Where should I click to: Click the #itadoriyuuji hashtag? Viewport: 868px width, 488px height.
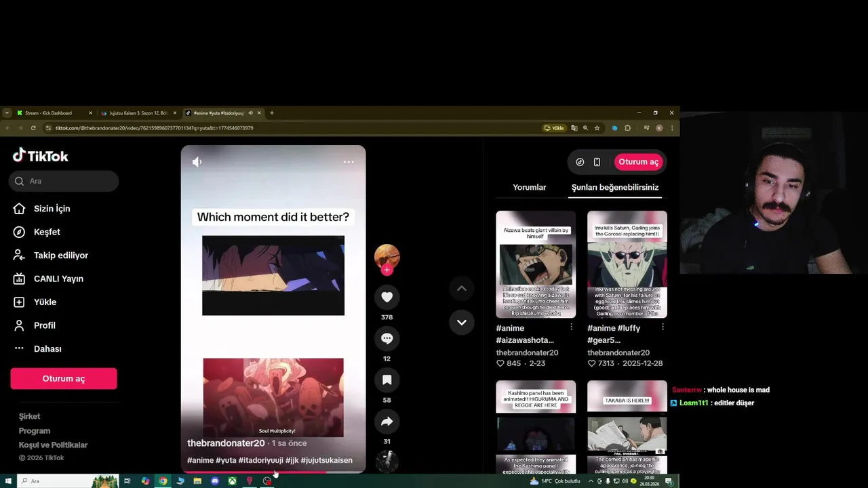coord(261,460)
